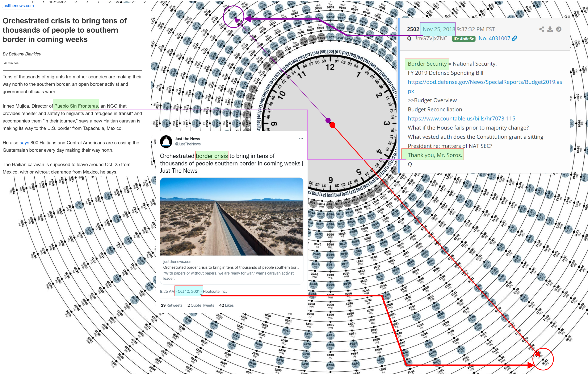The height and width of the screenshot is (374, 588).
Task: Click the ID: 4b8e5c green badge
Action: 463,39
